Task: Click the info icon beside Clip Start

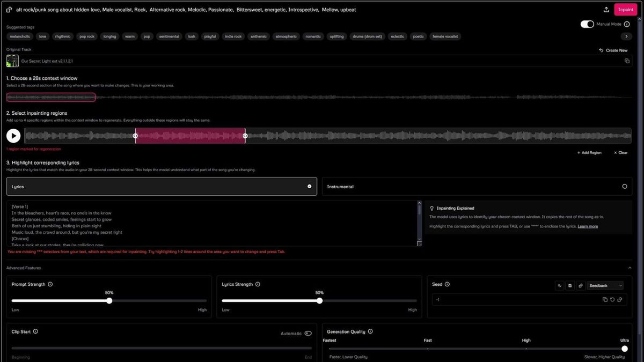Action: (35, 331)
